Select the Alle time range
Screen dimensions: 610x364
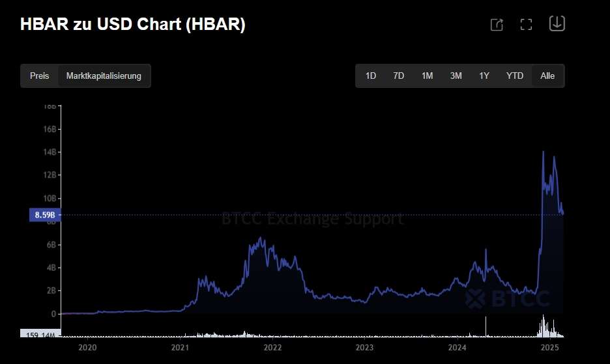pos(547,76)
